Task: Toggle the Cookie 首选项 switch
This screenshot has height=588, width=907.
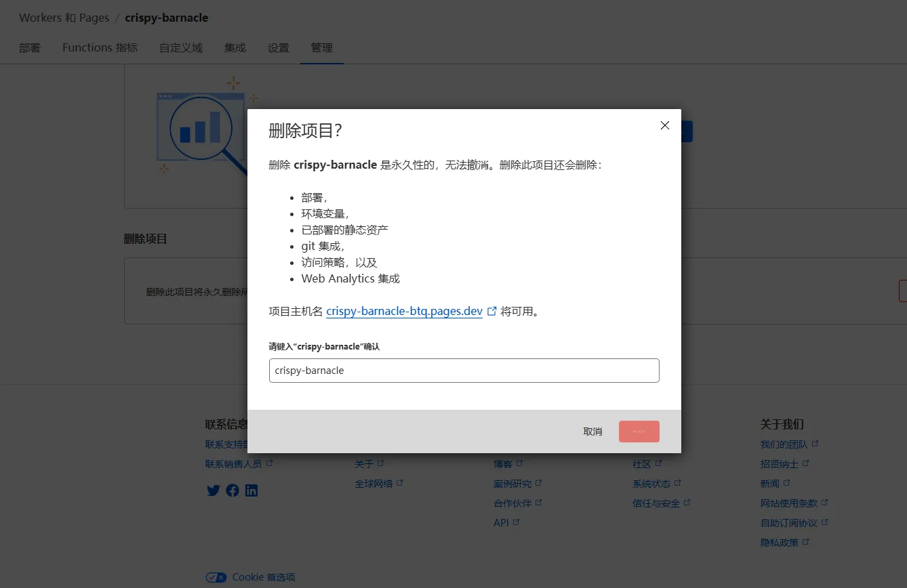Action: (216, 576)
